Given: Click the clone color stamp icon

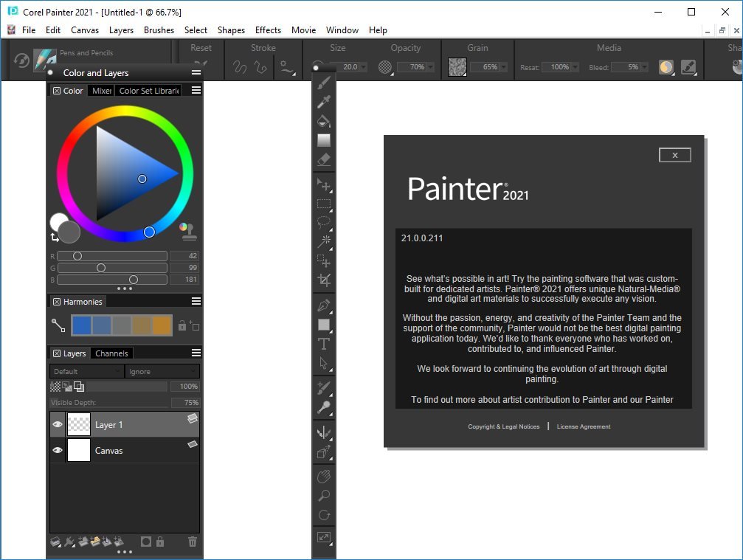Looking at the screenshot, I should pos(188,231).
